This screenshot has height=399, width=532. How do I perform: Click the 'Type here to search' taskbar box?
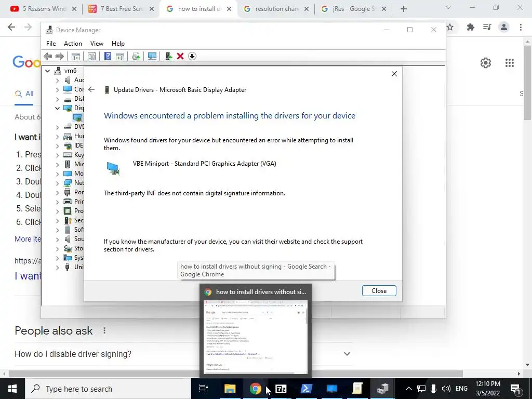click(108, 389)
